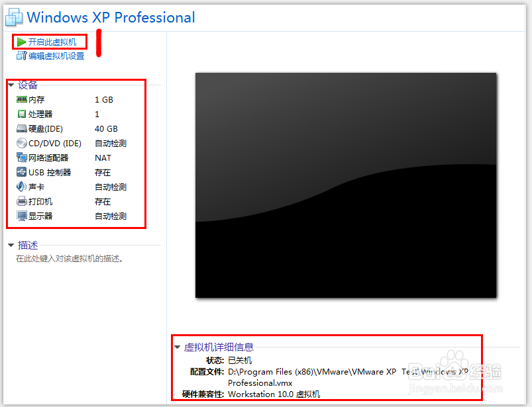
Task: Click the 虚拟机详细信息 heading text
Action: click(x=219, y=347)
